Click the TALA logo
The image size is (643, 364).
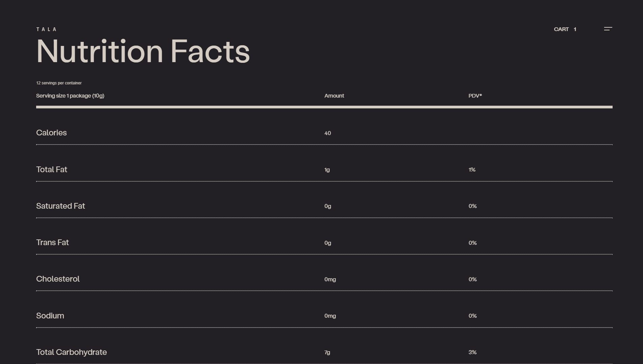tap(47, 29)
